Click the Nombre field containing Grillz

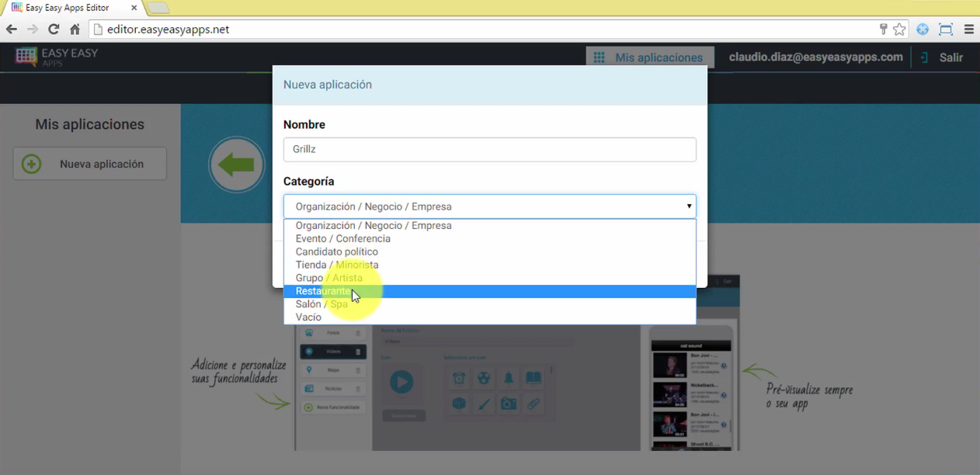coord(489,150)
